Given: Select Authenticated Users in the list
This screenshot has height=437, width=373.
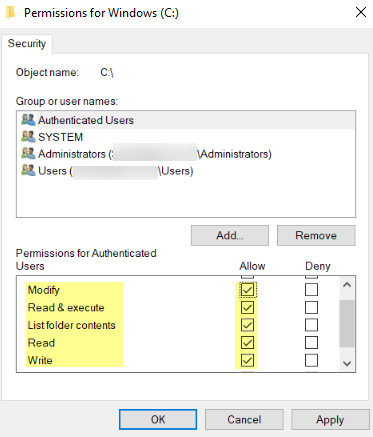Looking at the screenshot, I should (186, 120).
